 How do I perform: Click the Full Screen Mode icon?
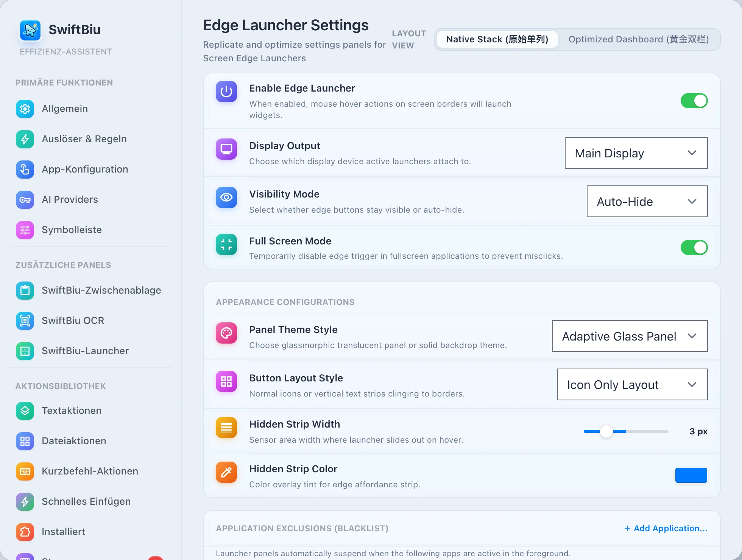pyautogui.click(x=226, y=244)
